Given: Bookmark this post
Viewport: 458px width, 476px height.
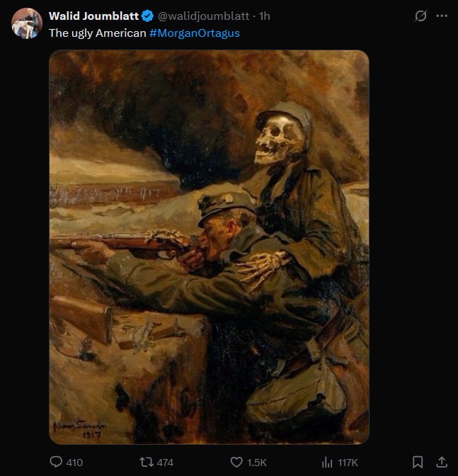Looking at the screenshot, I should coord(418,462).
